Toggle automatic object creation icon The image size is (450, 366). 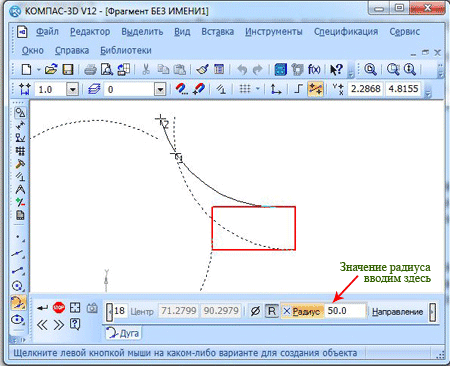click(75, 307)
